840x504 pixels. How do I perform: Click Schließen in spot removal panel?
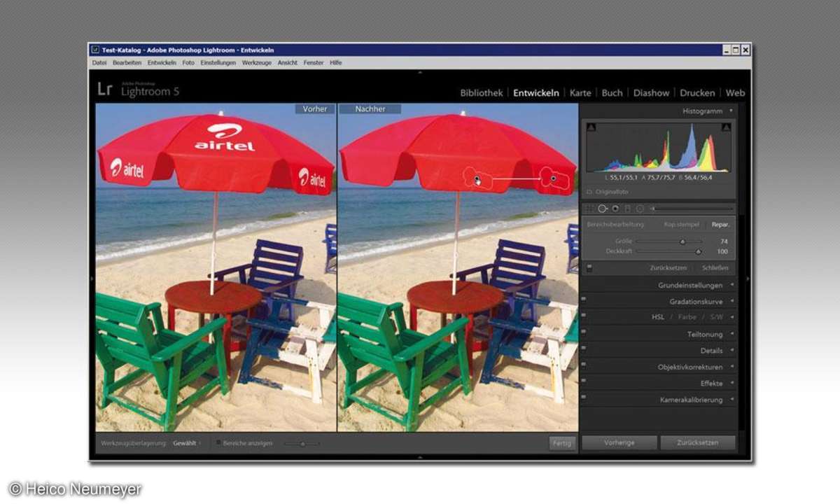tap(715, 267)
